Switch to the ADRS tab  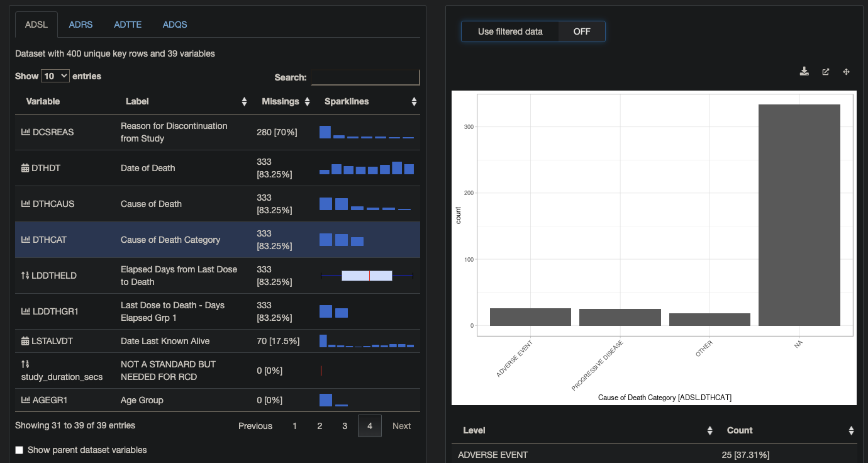click(x=81, y=25)
